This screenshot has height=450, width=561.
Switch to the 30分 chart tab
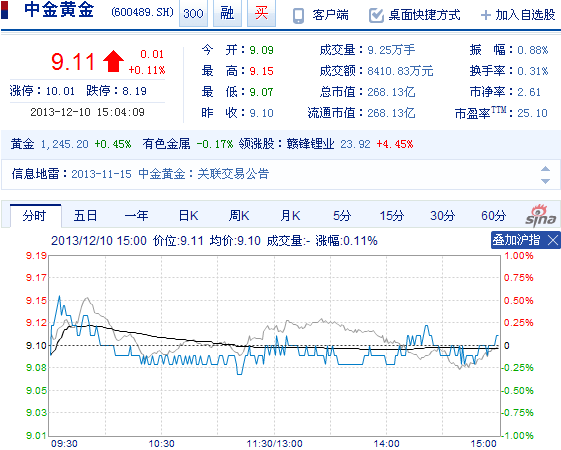[442, 216]
